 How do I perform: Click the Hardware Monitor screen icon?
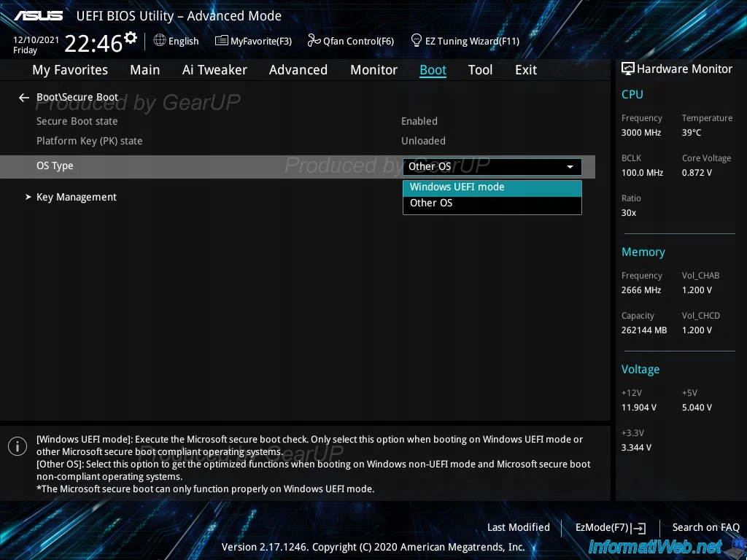click(x=628, y=69)
